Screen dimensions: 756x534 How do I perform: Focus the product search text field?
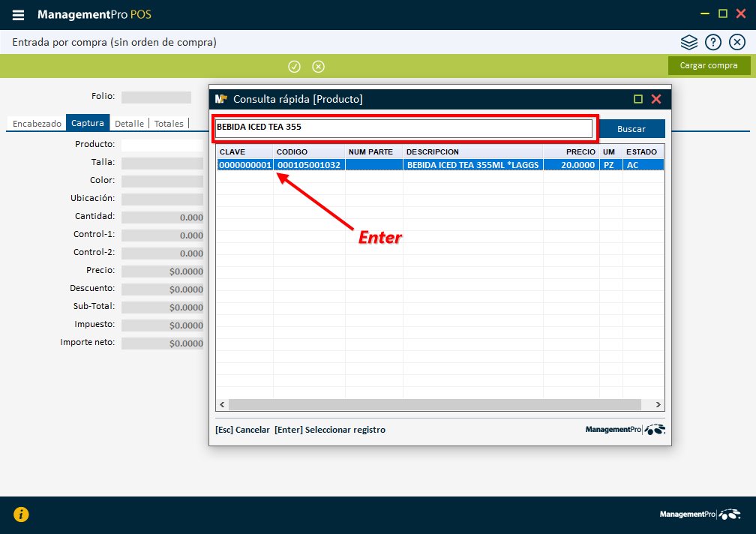(403, 127)
